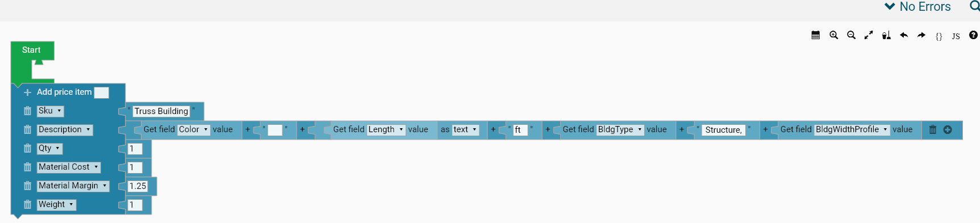The image size is (980, 223).
Task: Expand the BldgWidthProfile field dropdown
Action: [852, 129]
